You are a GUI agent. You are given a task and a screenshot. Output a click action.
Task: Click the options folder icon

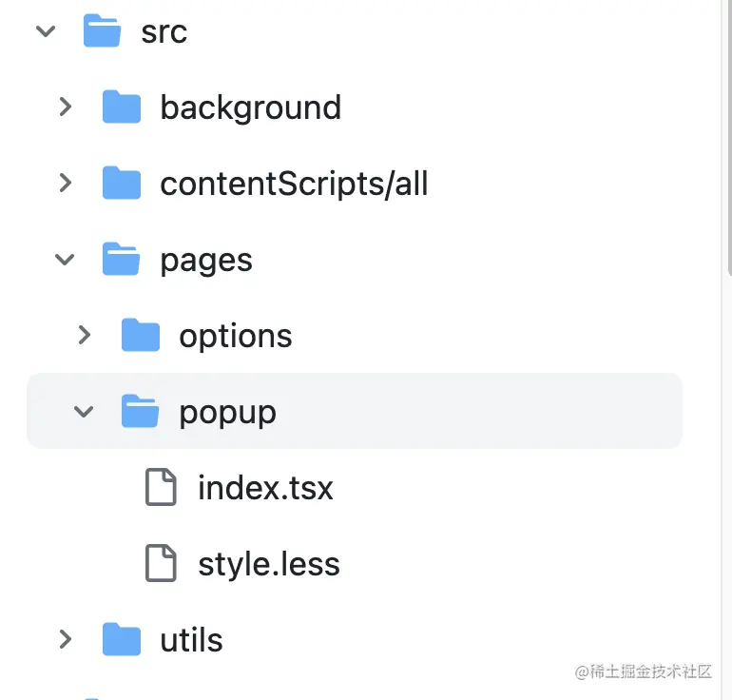click(141, 335)
